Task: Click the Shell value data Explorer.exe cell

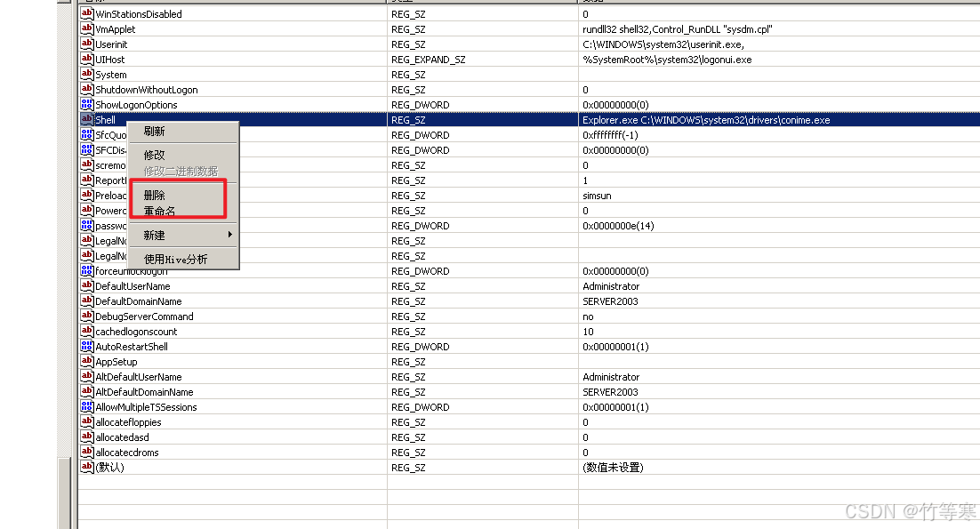Action: [706, 120]
